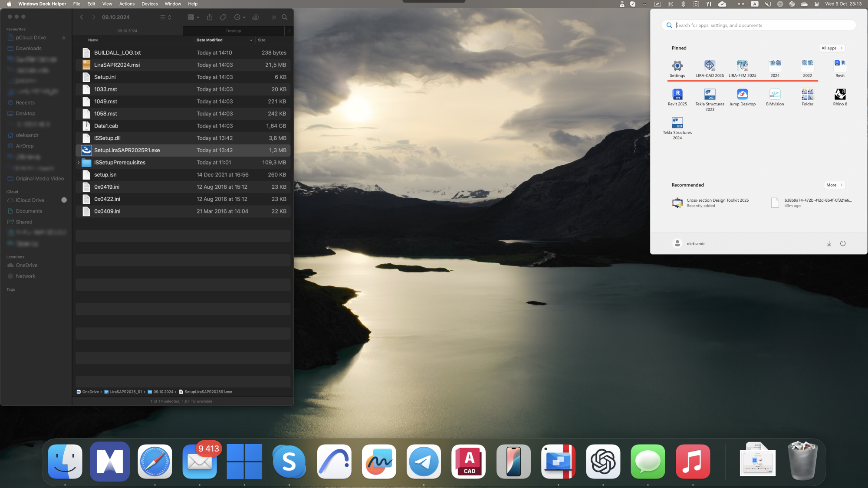
Task: Open the ellipsis action menu dropdown
Action: pos(240,17)
